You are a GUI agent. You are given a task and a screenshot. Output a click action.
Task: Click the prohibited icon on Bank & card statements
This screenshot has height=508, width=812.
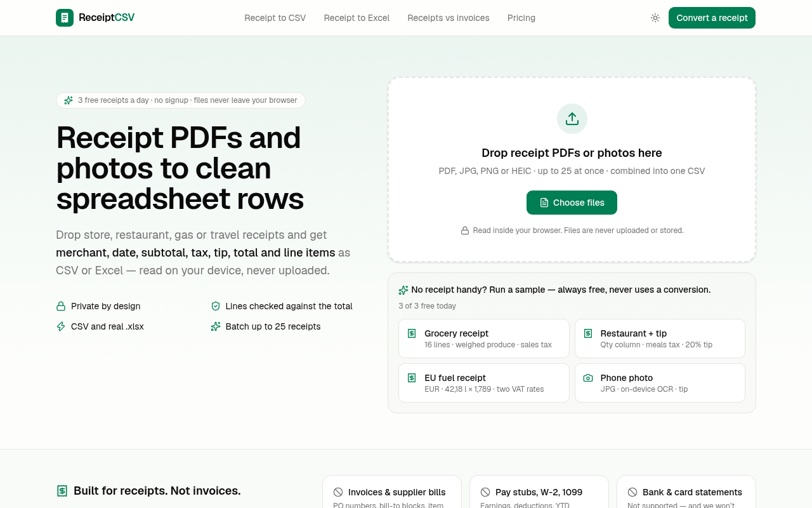click(632, 492)
